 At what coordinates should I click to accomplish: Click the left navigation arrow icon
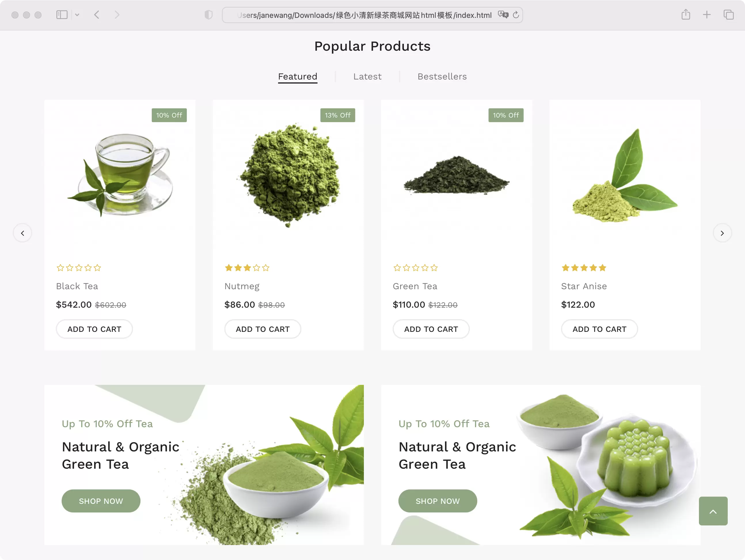tap(22, 233)
